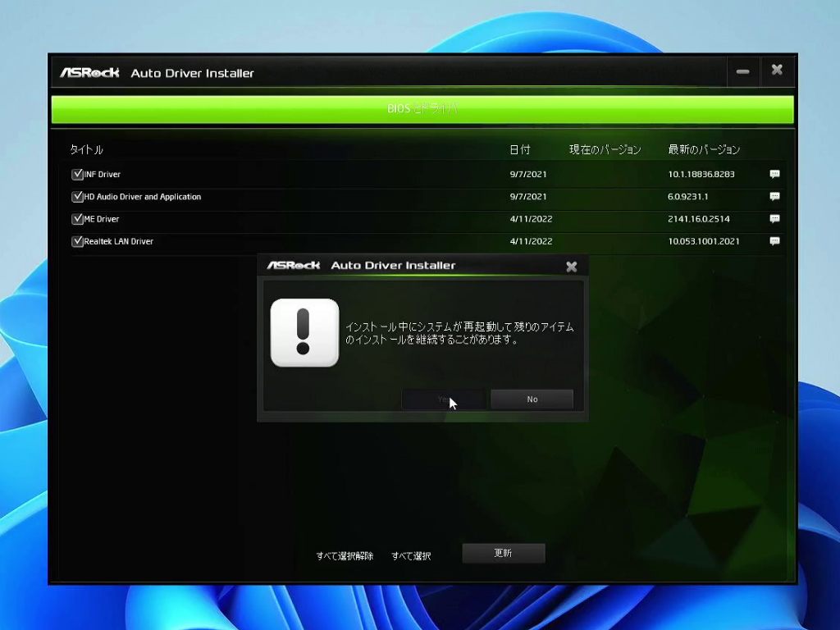Click すべて選択解除 to deselect all

(x=345, y=556)
